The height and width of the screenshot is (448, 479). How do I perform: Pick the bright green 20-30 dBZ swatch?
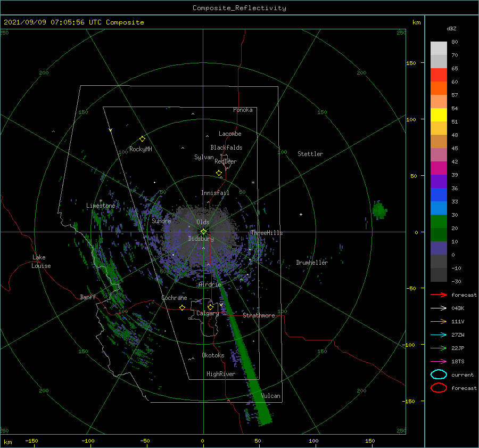[x=439, y=222]
